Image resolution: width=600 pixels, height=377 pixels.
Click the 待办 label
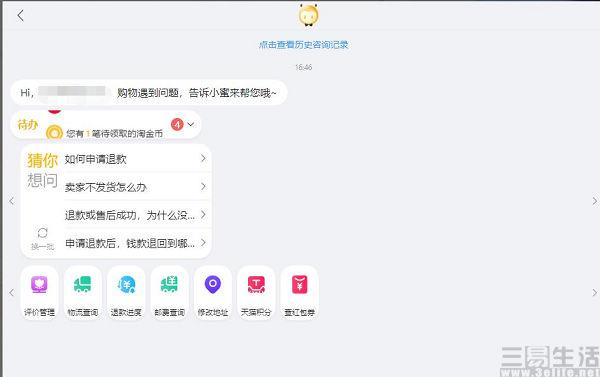tap(28, 124)
